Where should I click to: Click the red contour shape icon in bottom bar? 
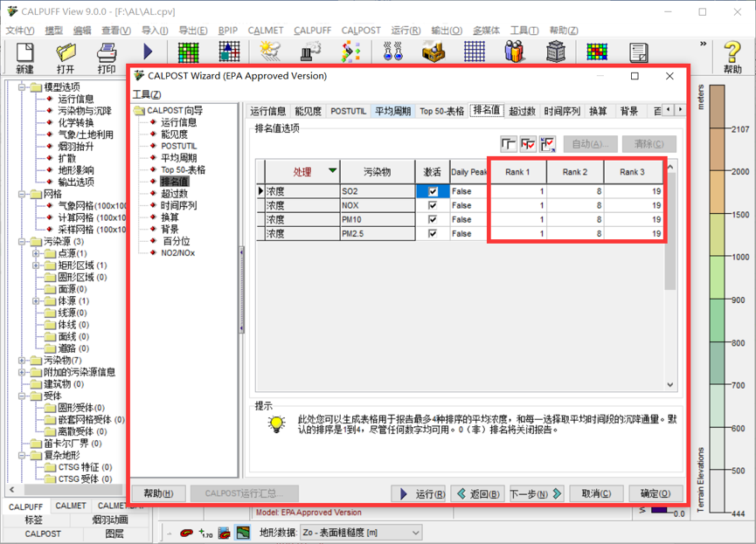[186, 533]
